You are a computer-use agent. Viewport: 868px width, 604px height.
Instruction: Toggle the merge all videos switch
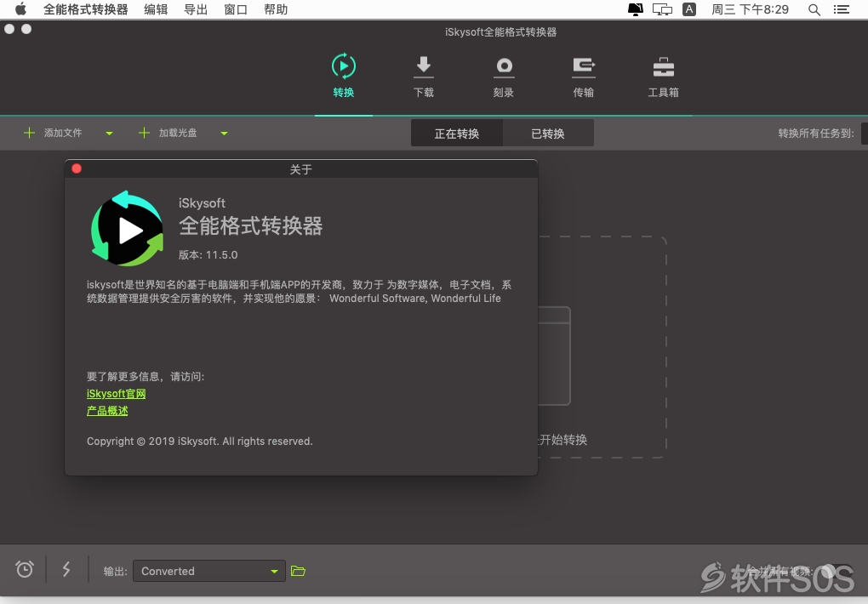click(835, 571)
